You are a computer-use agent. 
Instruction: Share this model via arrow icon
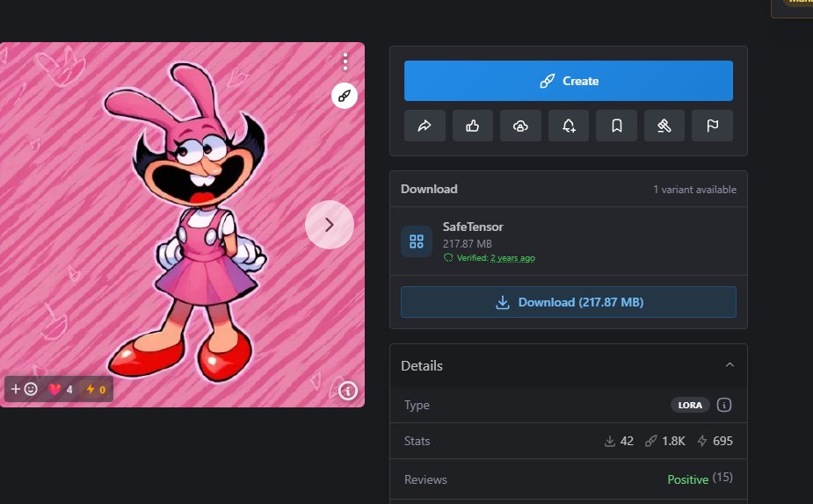tap(425, 126)
